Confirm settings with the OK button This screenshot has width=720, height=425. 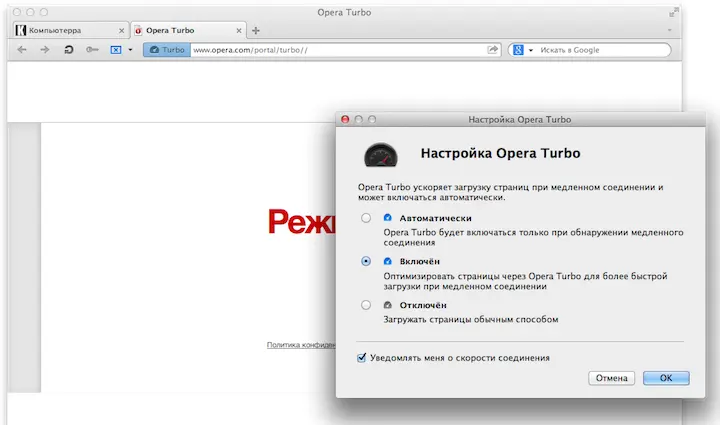pyautogui.click(x=665, y=378)
